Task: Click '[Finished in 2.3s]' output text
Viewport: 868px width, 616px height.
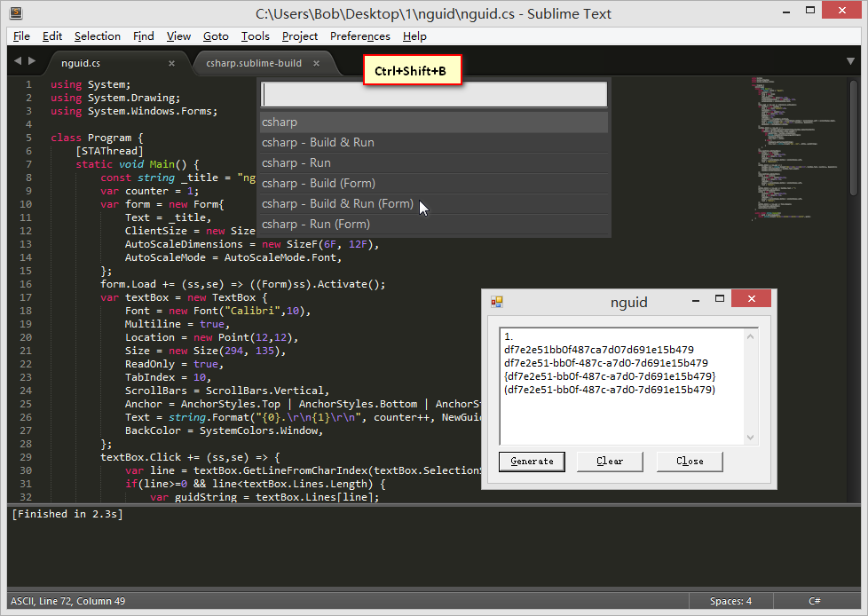Action: tap(67, 514)
